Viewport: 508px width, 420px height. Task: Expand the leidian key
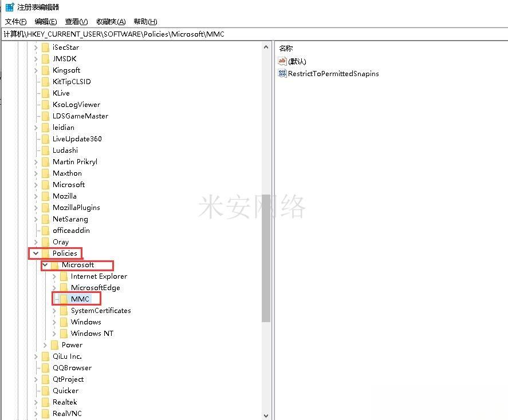coord(36,128)
